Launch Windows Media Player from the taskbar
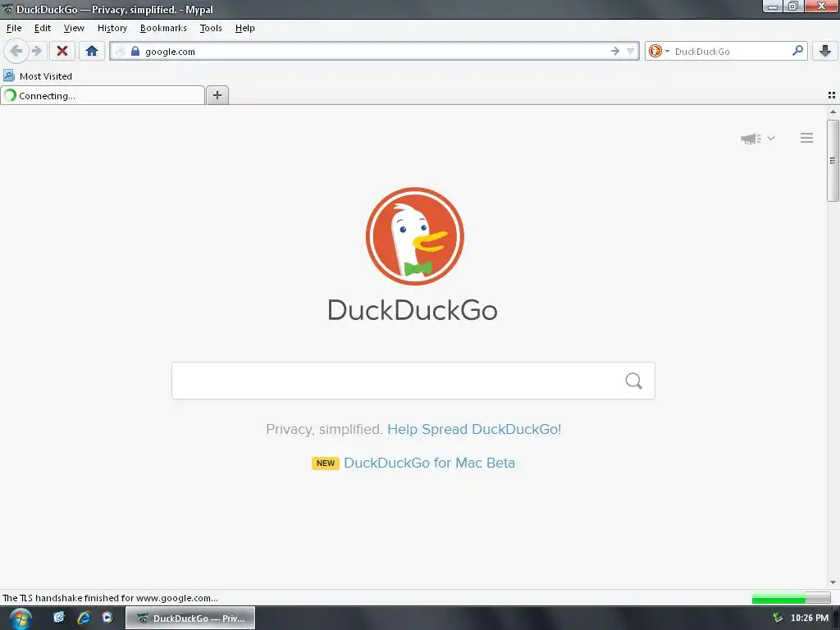 107,618
